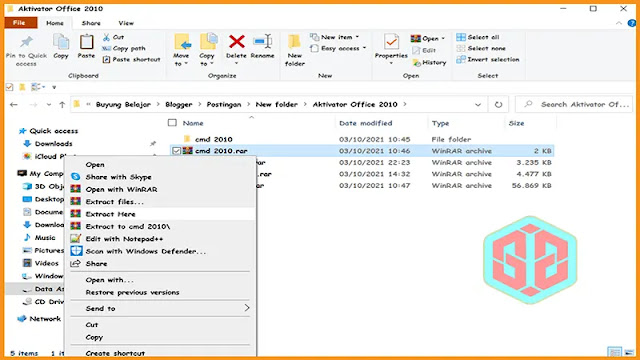The image size is (640, 360).
Task: Click Cut in the Clipboard group
Action: pyautogui.click(x=113, y=37)
